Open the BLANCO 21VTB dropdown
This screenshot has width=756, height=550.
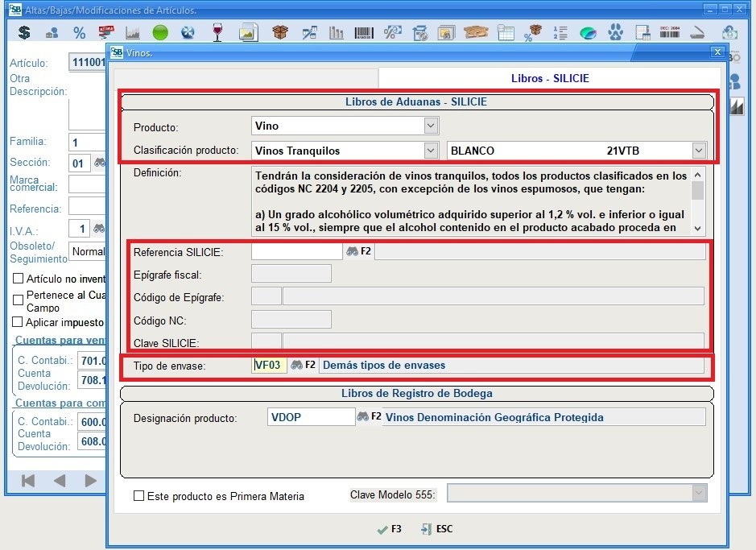(x=698, y=151)
